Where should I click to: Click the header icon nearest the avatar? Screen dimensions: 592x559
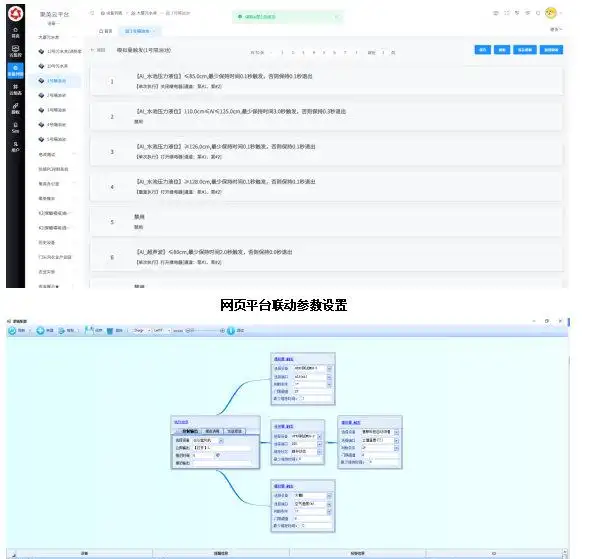(x=538, y=13)
